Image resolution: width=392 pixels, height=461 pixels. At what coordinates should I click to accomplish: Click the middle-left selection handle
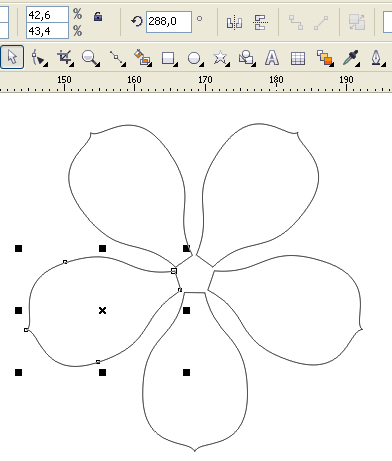coord(19,311)
